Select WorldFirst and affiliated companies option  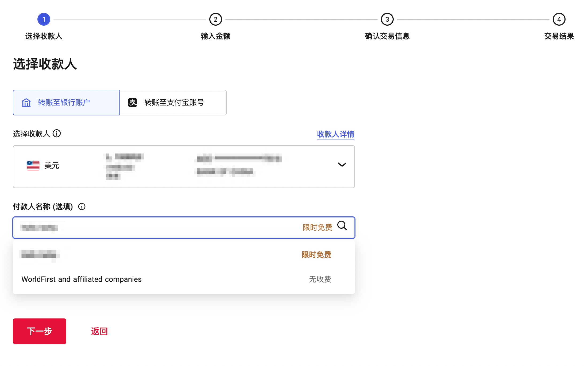pyautogui.click(x=82, y=279)
